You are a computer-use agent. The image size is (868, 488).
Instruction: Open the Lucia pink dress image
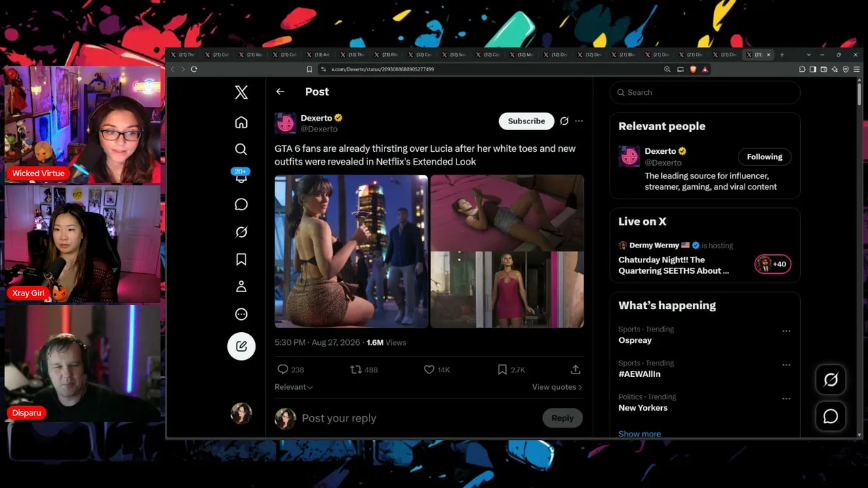507,290
